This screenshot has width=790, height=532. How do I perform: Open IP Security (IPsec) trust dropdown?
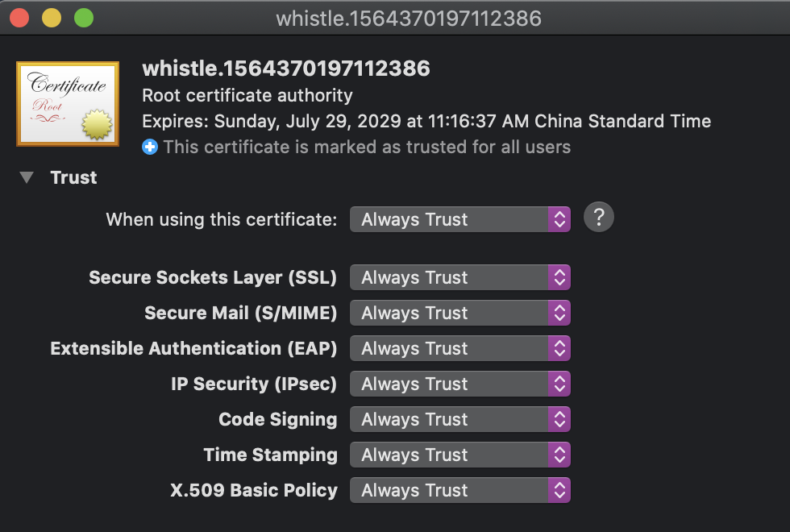459,384
